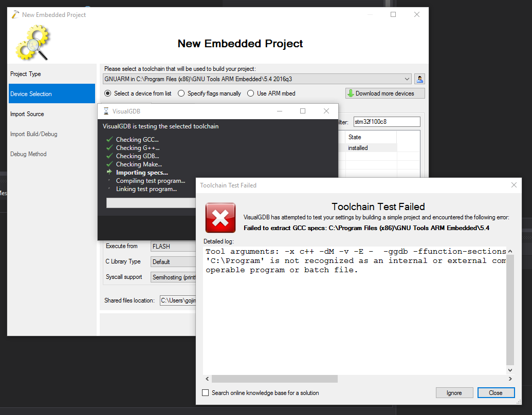Select Device Selection wizard step
This screenshot has width=532, height=415.
point(52,93)
